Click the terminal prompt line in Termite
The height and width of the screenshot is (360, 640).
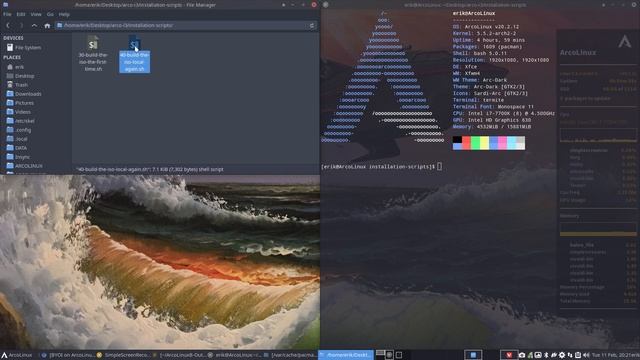click(381, 167)
